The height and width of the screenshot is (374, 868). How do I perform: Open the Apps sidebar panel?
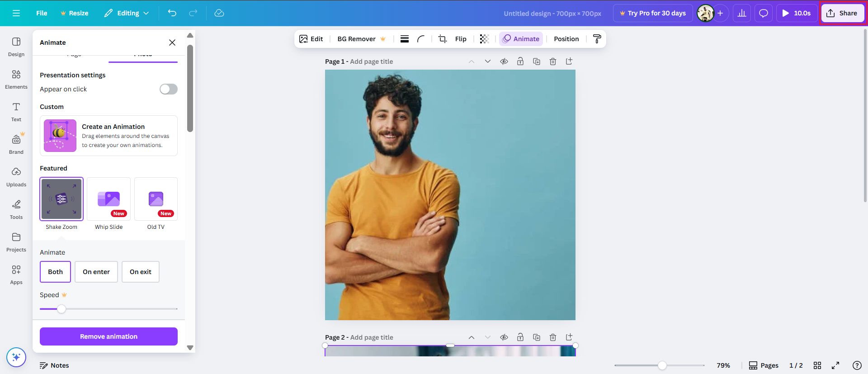point(16,275)
